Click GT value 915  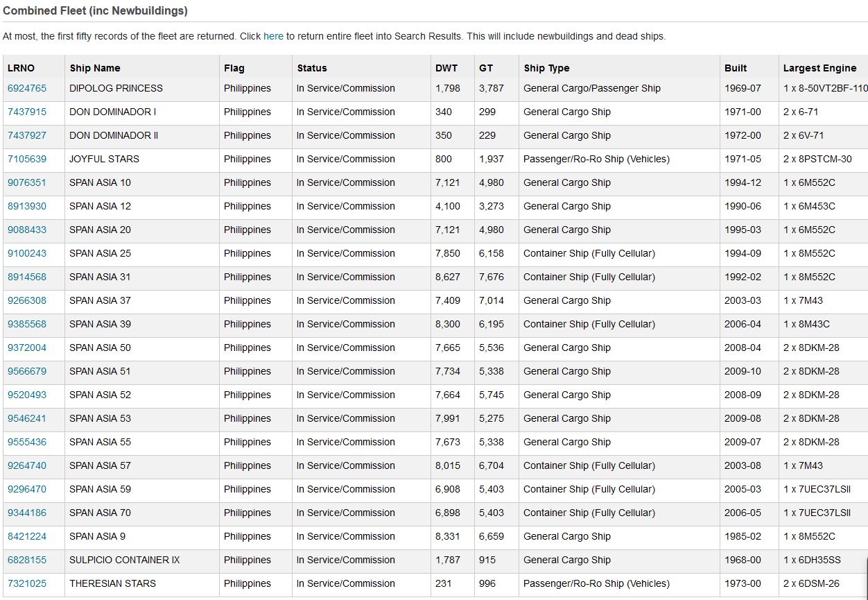point(487,560)
